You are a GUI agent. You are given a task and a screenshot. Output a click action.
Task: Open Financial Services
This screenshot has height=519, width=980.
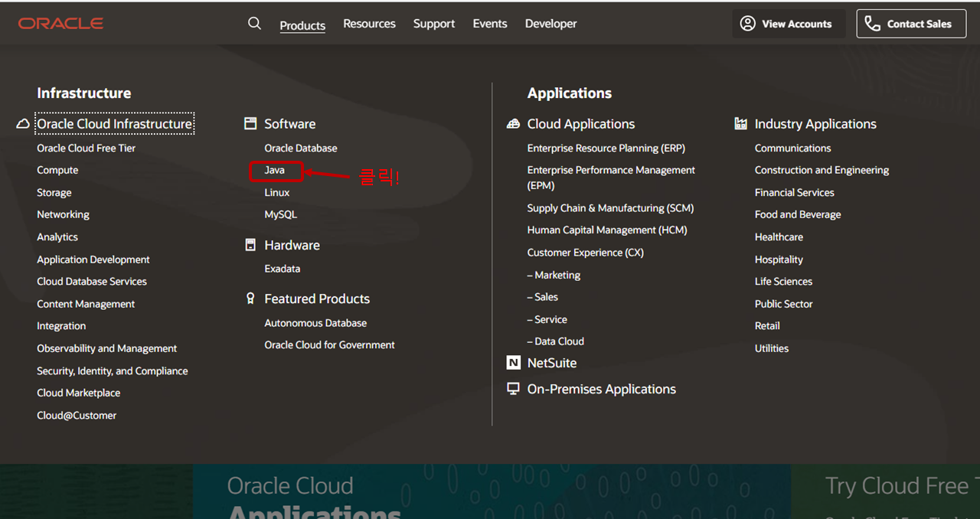click(x=795, y=193)
